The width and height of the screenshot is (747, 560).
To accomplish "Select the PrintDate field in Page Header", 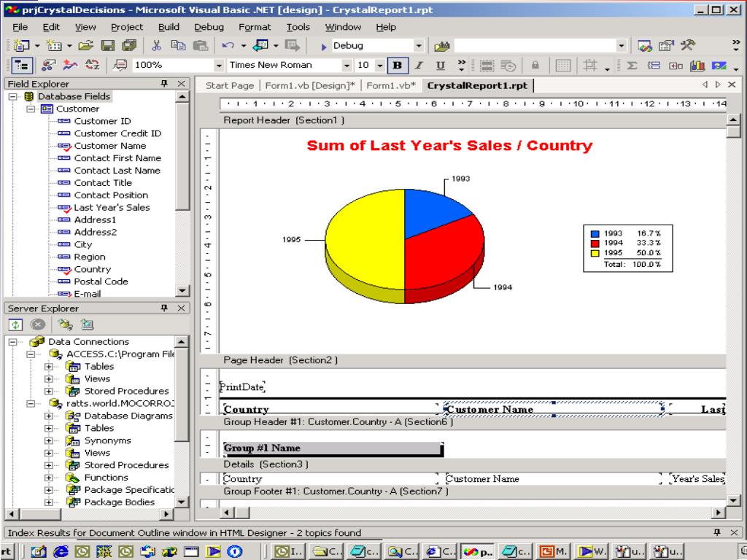I will (242, 387).
